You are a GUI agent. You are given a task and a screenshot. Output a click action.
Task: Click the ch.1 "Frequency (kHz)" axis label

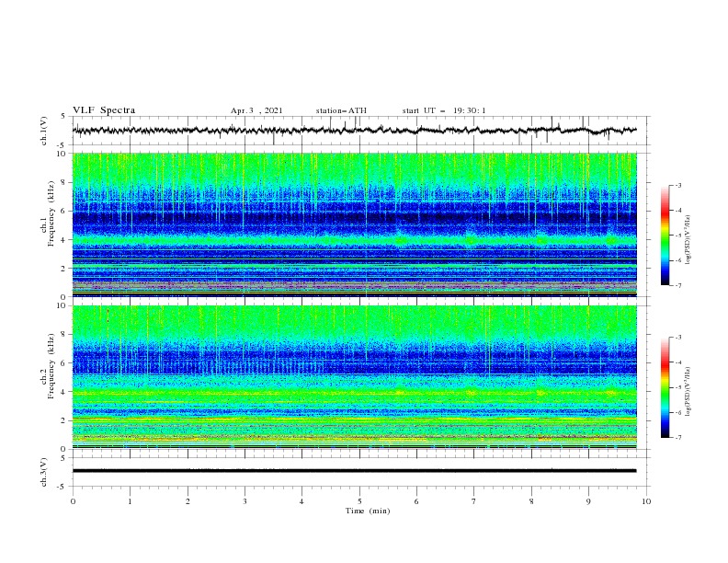coord(51,214)
